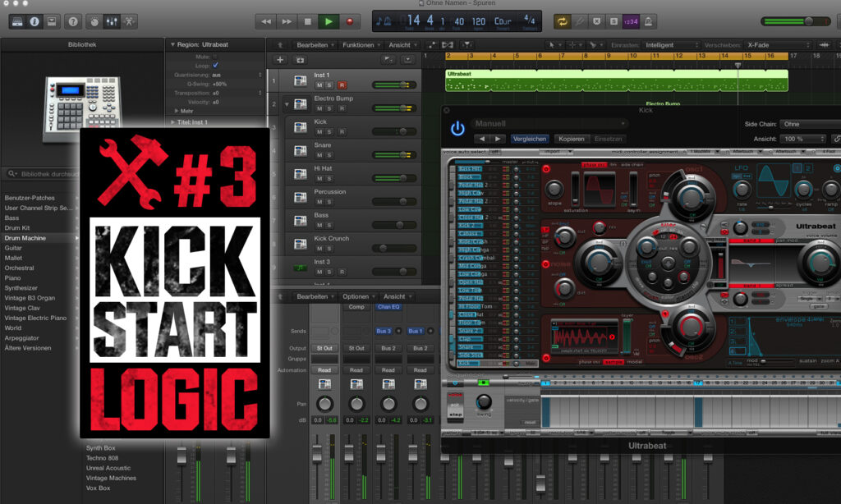The image size is (841, 504).
Task: Show the Mixer via the faders icon
Action: 112,21
